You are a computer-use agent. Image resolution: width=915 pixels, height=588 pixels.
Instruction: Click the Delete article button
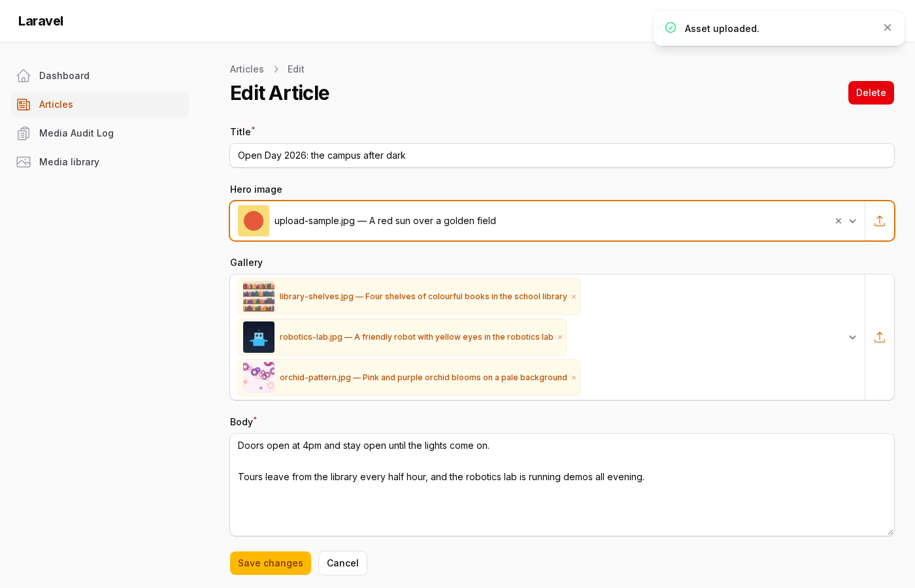coord(871,93)
